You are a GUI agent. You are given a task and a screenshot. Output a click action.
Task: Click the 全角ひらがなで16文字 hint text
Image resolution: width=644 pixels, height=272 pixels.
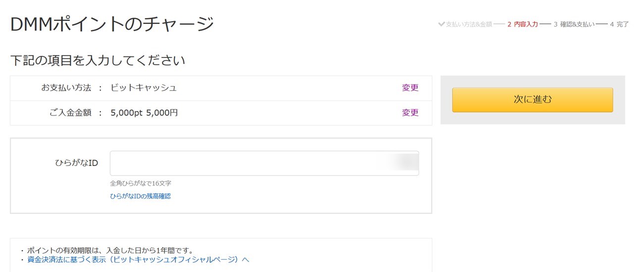click(x=141, y=183)
